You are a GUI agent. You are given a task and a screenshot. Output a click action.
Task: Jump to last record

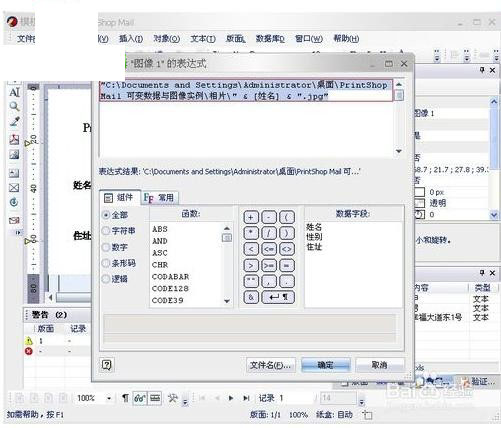(246, 398)
